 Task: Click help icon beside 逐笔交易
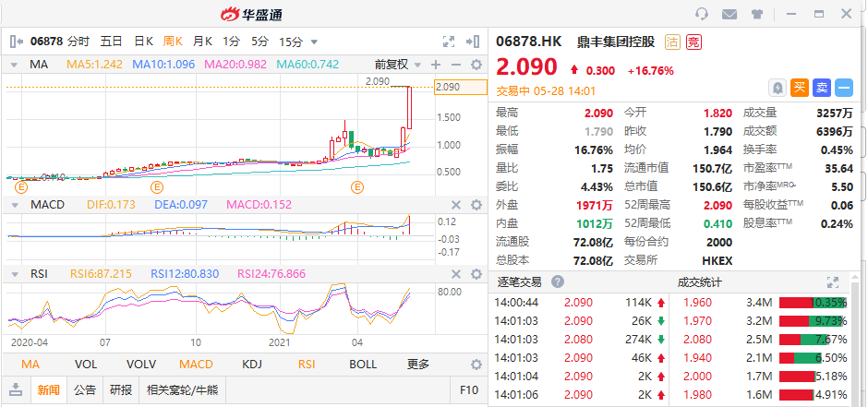(558, 282)
